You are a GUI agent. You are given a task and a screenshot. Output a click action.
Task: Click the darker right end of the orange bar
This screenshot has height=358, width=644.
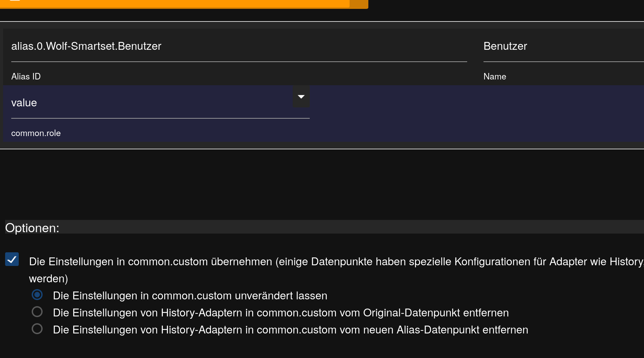pos(358,3)
